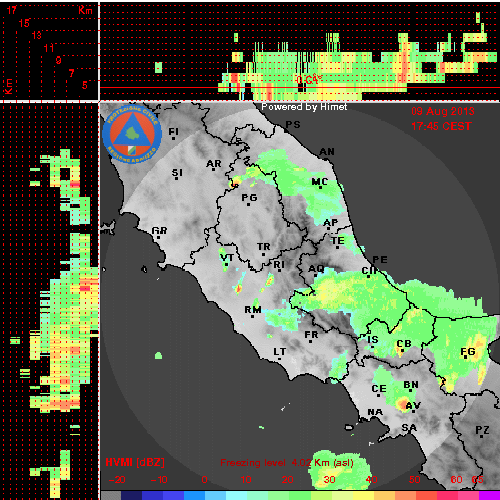Image resolution: width=500 pixels, height=500 pixels.
Task: Click the '7' height axis label
Action: point(71,73)
